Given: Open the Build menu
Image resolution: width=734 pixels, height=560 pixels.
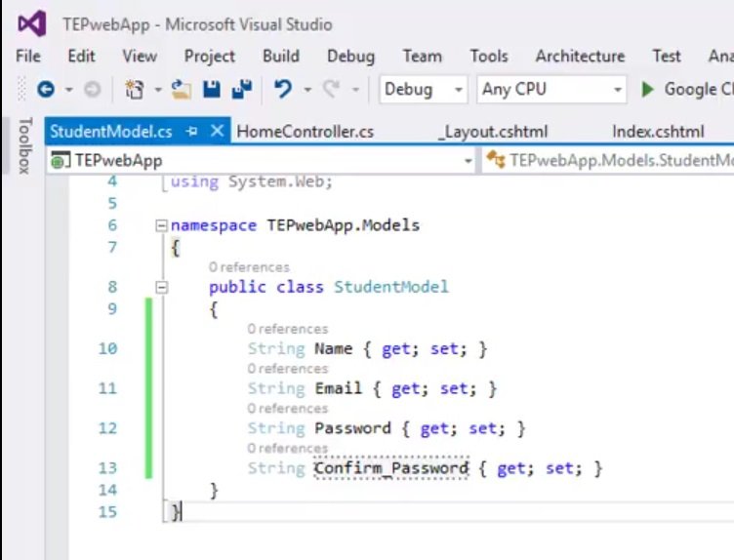Looking at the screenshot, I should pyautogui.click(x=281, y=57).
